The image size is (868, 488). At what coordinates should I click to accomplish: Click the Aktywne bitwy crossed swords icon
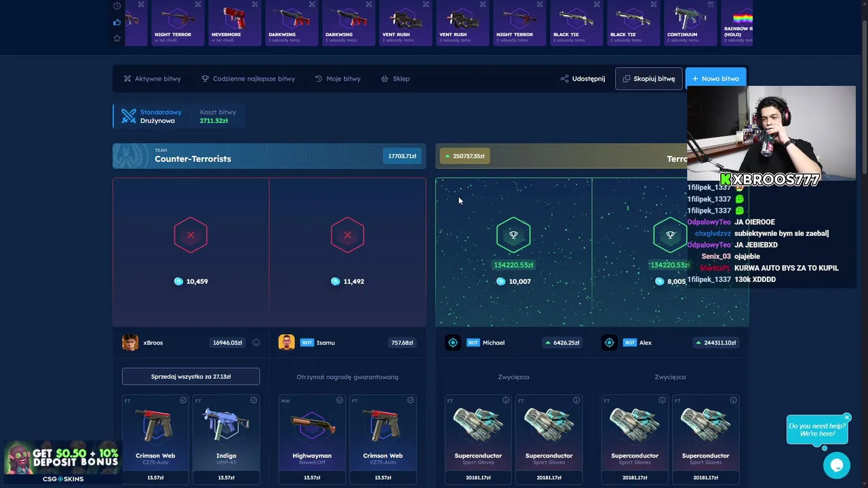point(127,79)
